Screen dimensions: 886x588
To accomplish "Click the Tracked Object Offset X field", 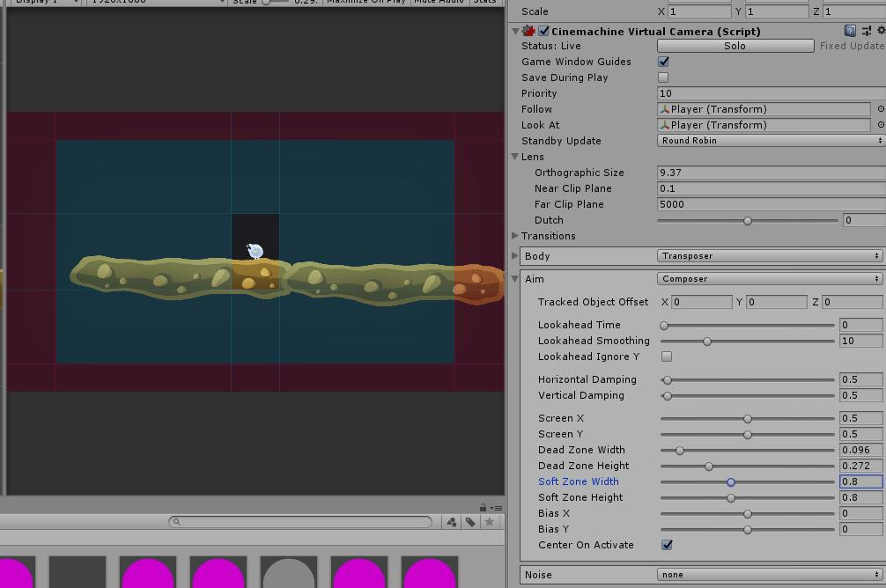I will pos(701,302).
